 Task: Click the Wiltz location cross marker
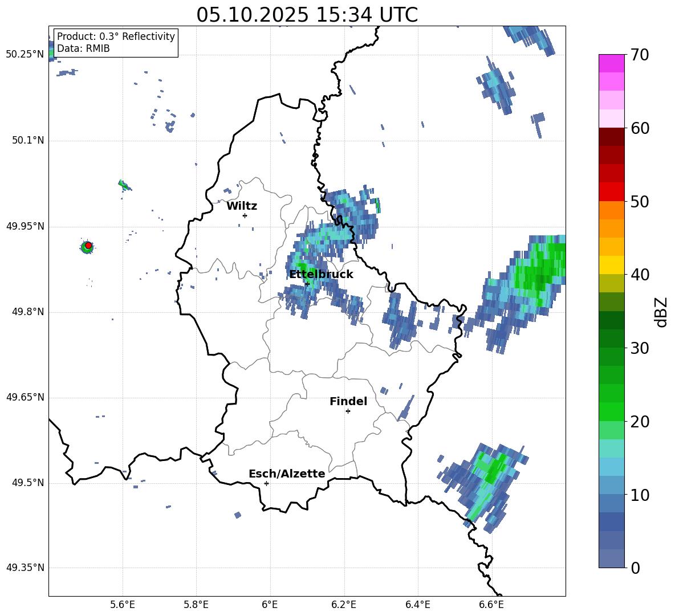(x=245, y=215)
